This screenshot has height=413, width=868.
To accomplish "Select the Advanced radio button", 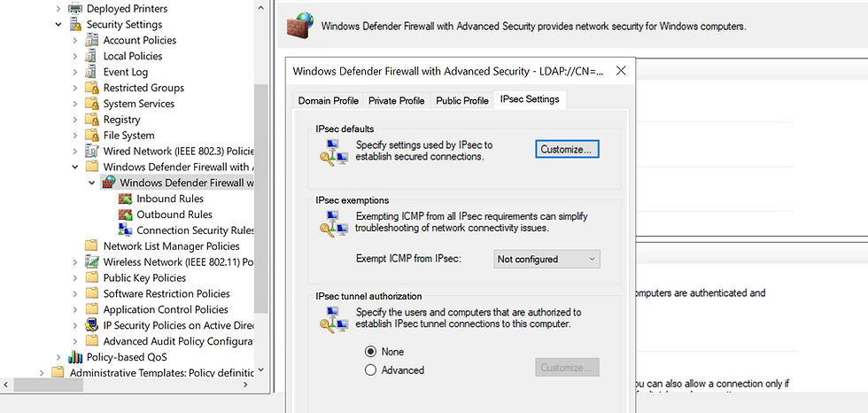I will point(370,370).
